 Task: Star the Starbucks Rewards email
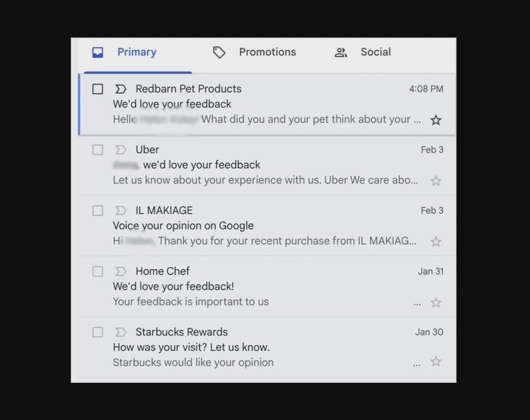pos(436,362)
